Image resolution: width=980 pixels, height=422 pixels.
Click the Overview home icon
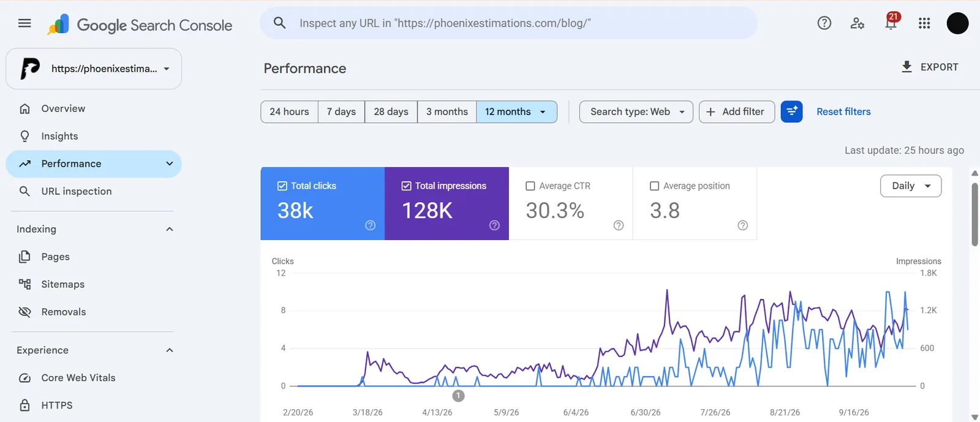[24, 108]
